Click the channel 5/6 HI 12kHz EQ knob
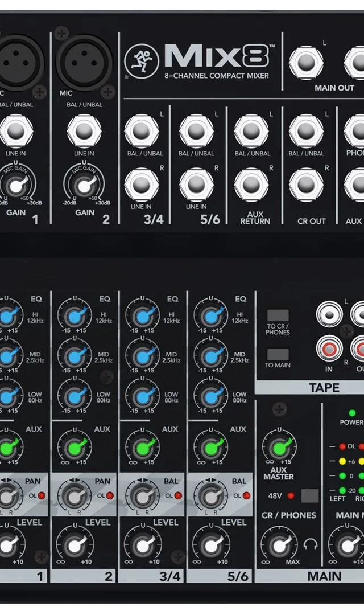Screen dimensions: 364x615 (211, 315)
